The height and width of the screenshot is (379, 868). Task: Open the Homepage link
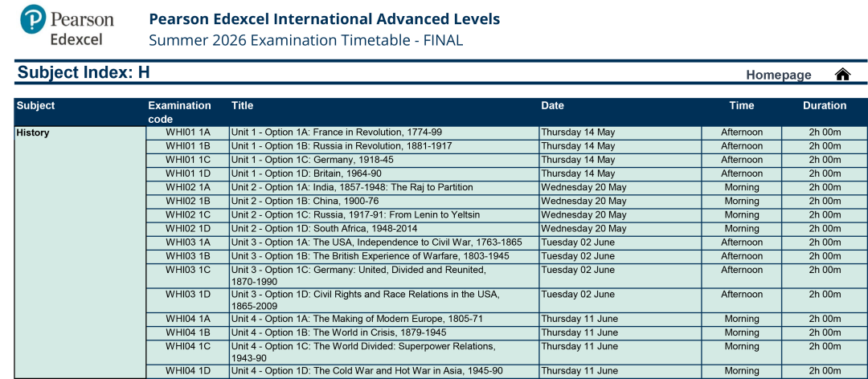[x=778, y=75]
